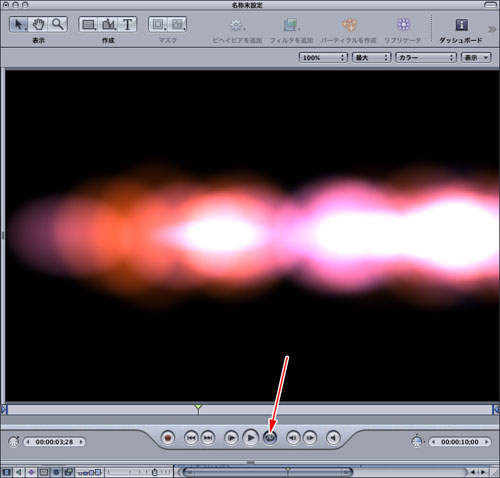Toggle the purple keyframes diamond button

tap(31, 472)
